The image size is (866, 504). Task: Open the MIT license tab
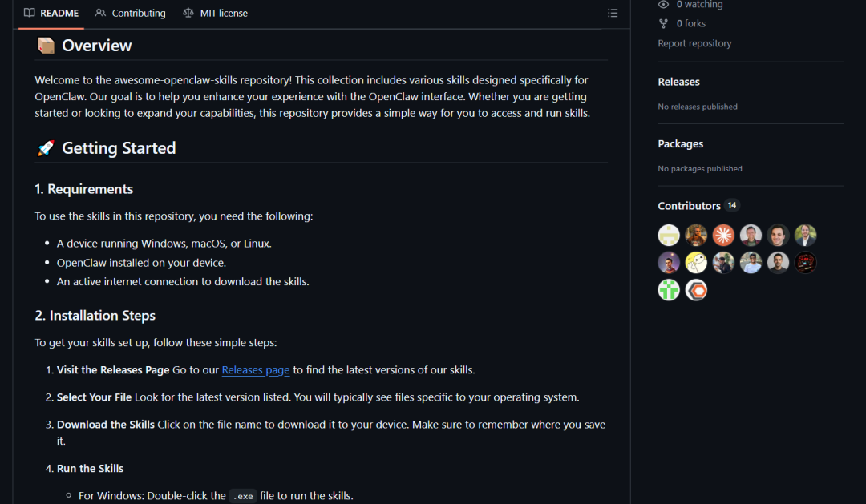(215, 13)
